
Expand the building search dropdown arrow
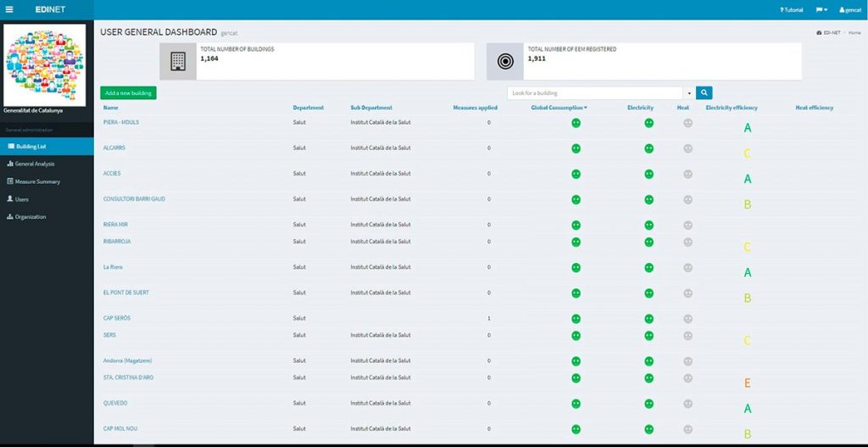tap(689, 93)
